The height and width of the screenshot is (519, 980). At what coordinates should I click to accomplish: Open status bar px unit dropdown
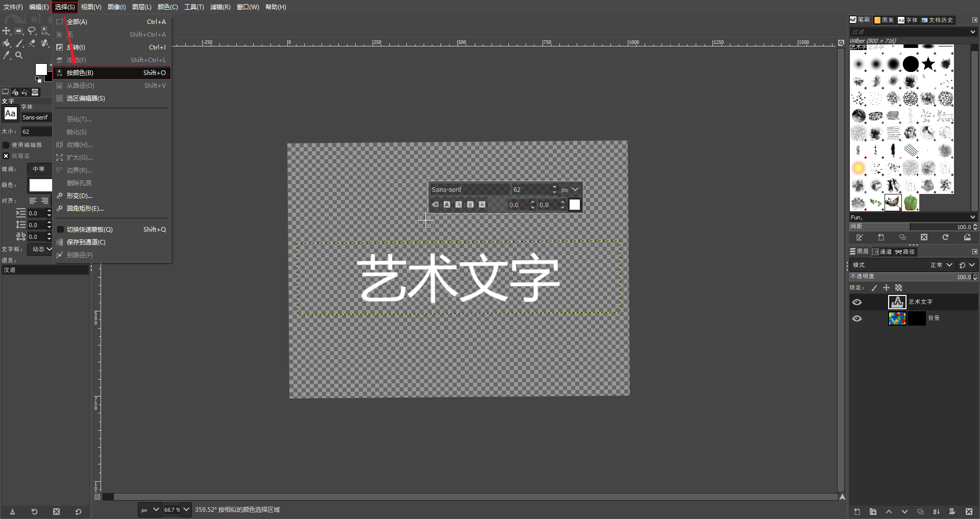coord(150,510)
